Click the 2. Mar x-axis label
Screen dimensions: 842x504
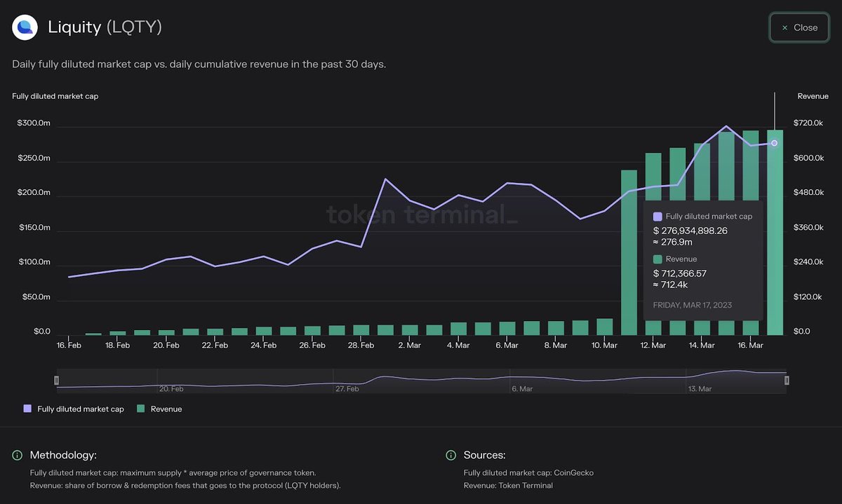click(x=409, y=346)
